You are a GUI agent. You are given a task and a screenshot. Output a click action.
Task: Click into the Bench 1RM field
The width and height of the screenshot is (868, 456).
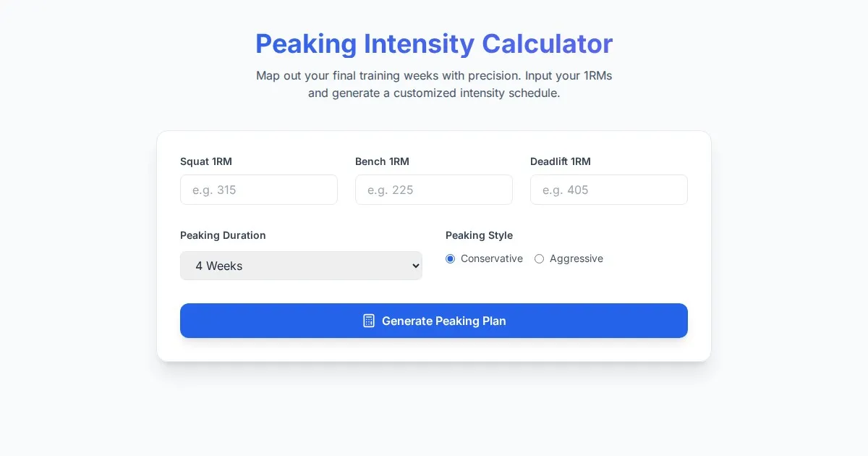coord(433,190)
